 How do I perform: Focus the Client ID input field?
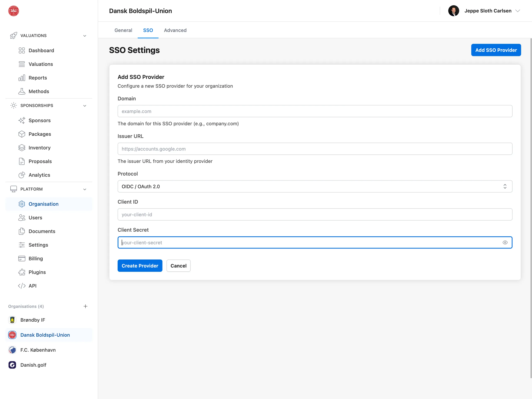[315, 214]
